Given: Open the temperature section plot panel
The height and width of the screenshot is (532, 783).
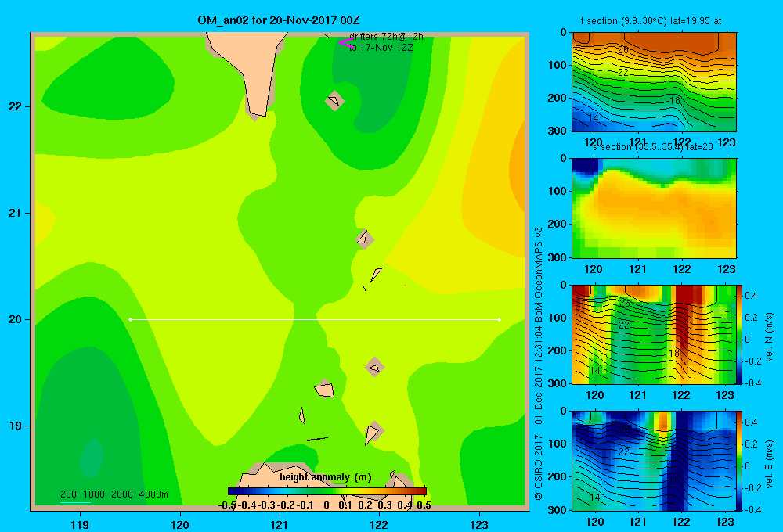Looking at the screenshot, I should pyautogui.click(x=654, y=82).
